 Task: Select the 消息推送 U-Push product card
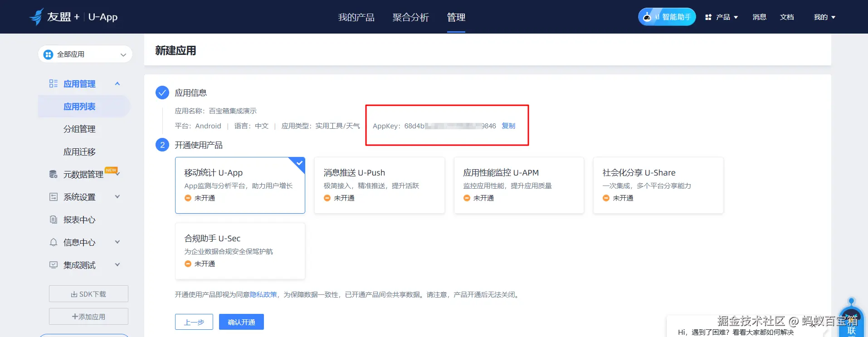point(380,185)
